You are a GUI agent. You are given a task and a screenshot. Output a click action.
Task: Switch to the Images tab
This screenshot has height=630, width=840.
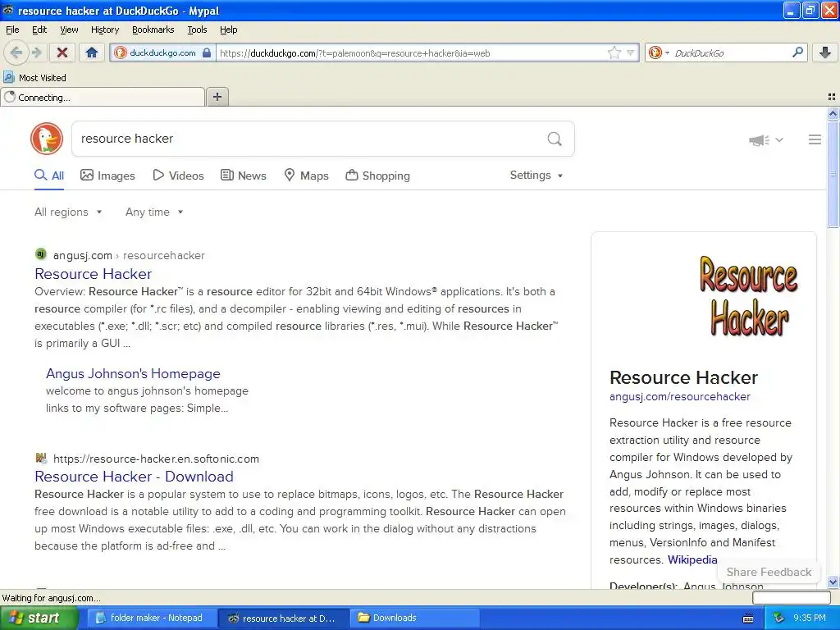[x=107, y=176]
